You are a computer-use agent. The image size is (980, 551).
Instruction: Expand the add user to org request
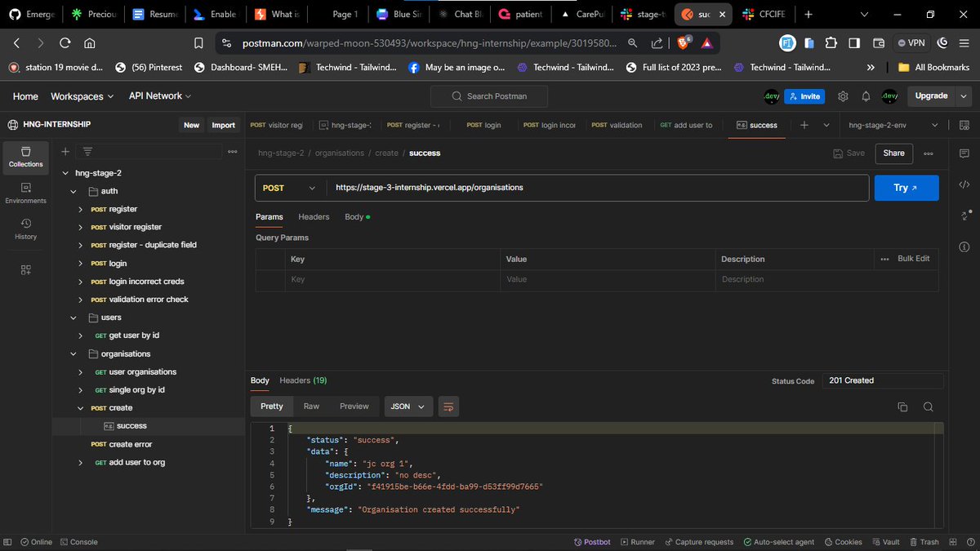coord(81,463)
